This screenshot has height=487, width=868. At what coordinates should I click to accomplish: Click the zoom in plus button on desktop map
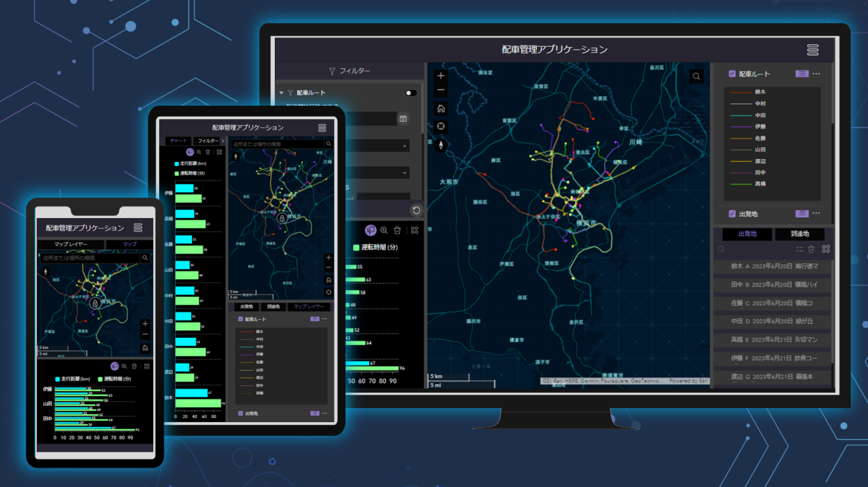[441, 76]
